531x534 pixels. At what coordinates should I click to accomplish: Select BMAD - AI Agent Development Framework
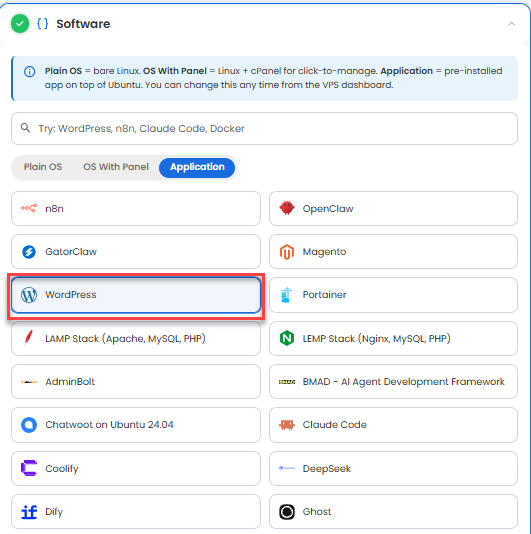(393, 381)
